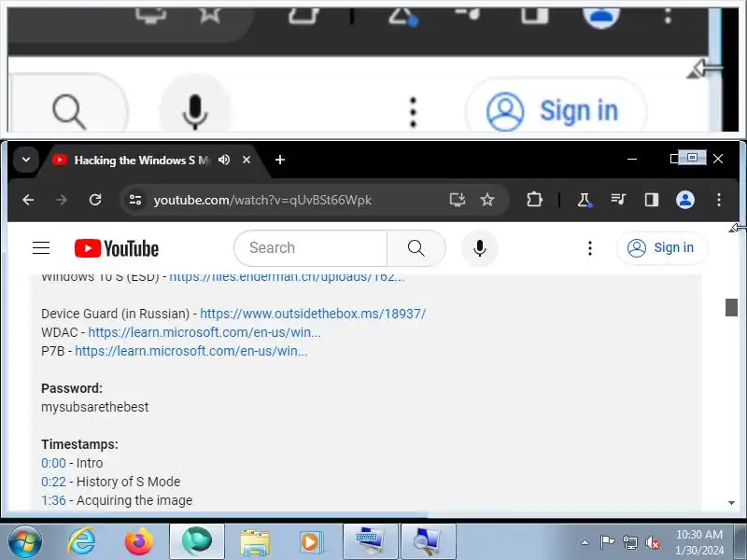Select the teal browser taskbar icon

point(197,541)
